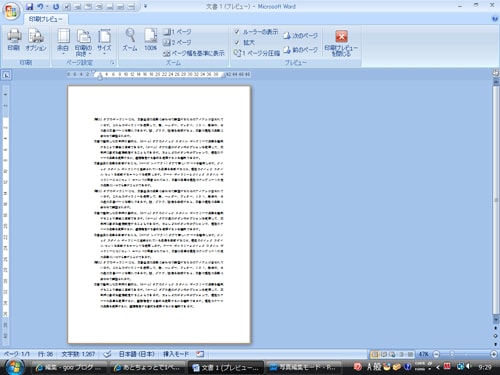Uncheck the Magnifier (拡大) checkbox
The image size is (500, 375).
pos(237,42)
